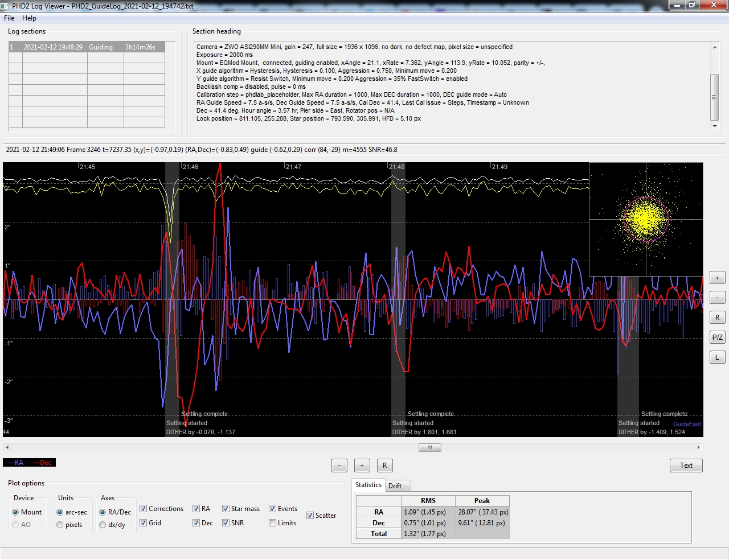This screenshot has width=729, height=560.
Task: Click the horizontal graph scrollbar thumb
Action: [430, 448]
